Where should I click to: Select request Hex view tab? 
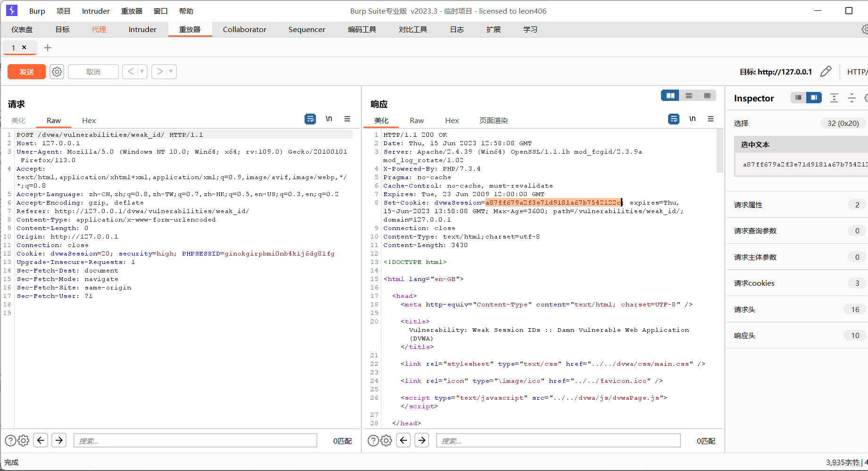click(x=89, y=121)
